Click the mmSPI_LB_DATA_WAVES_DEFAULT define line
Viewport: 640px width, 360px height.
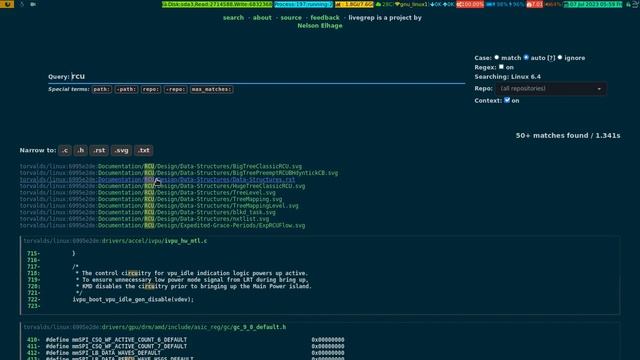point(195,353)
